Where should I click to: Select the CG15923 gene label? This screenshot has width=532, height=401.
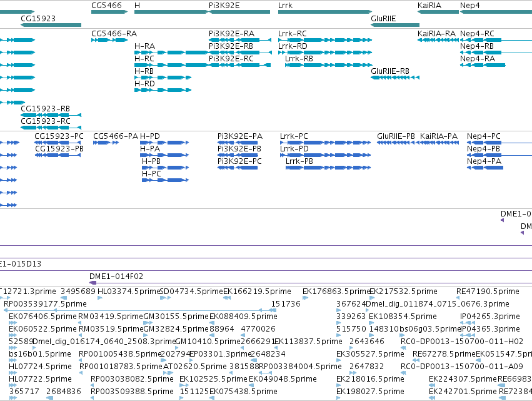click(x=38, y=18)
